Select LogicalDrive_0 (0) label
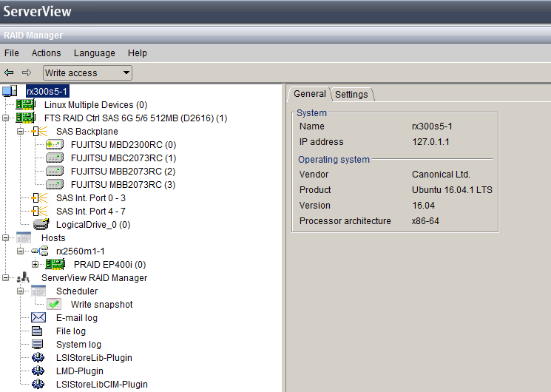551x392 pixels. 93,225
